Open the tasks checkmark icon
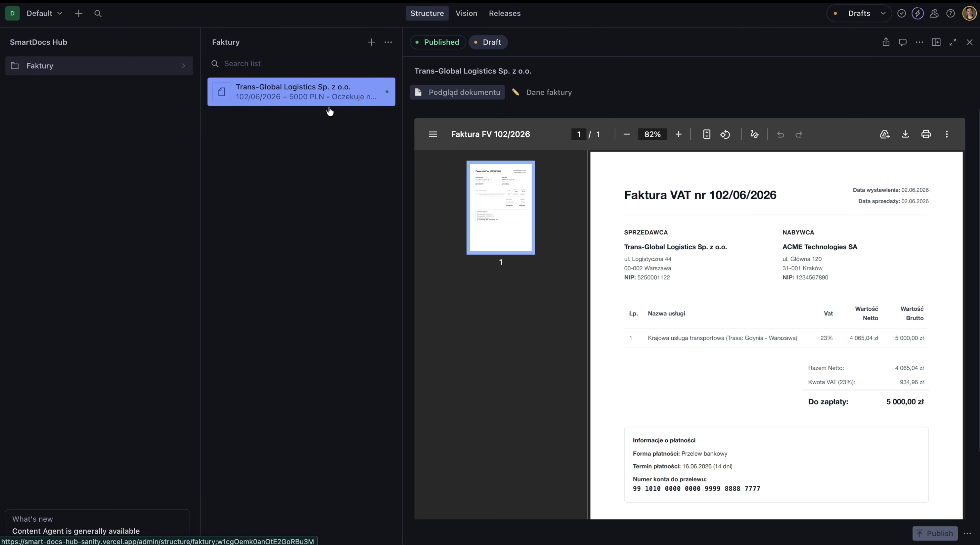Image resolution: width=980 pixels, height=545 pixels. [x=901, y=13]
